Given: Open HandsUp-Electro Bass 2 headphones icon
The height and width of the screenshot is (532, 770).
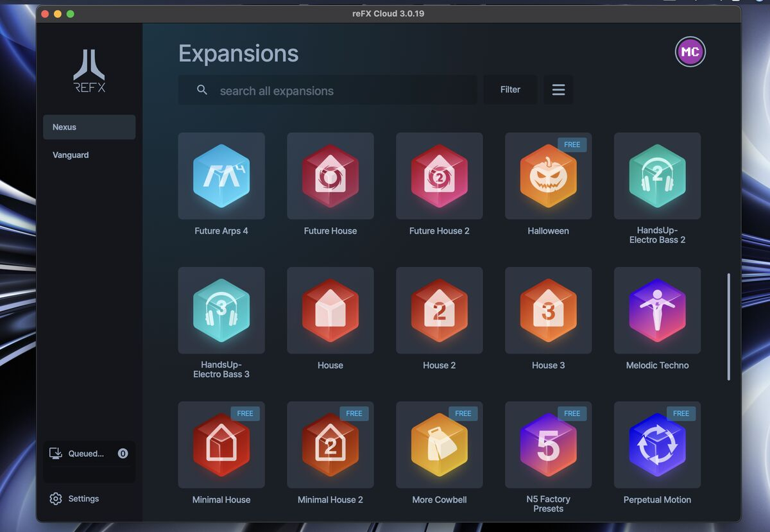Looking at the screenshot, I should coord(657,176).
